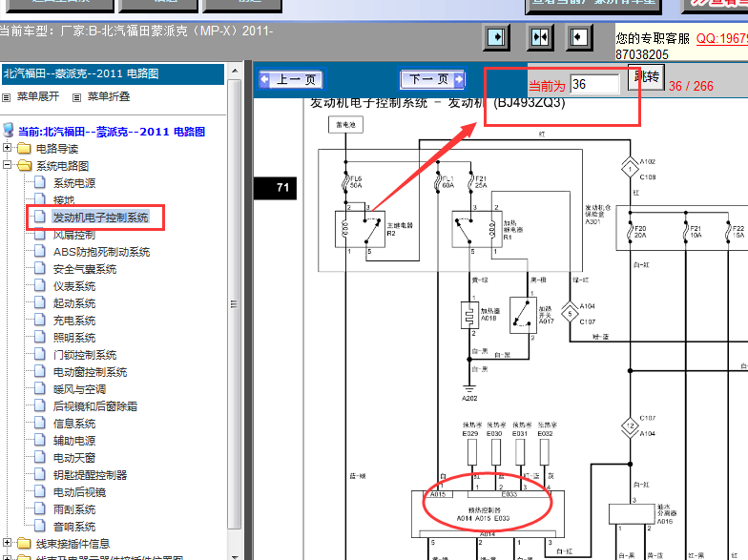This screenshot has width=748, height=560.
Task: Open 电动天窗 entry
Action: 74,458
